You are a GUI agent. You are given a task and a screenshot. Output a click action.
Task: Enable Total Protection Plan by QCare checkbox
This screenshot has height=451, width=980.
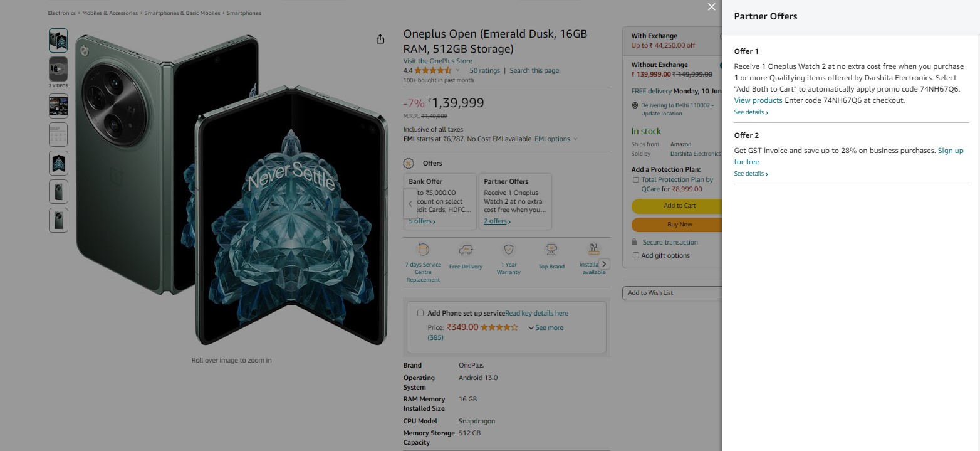coord(636,180)
